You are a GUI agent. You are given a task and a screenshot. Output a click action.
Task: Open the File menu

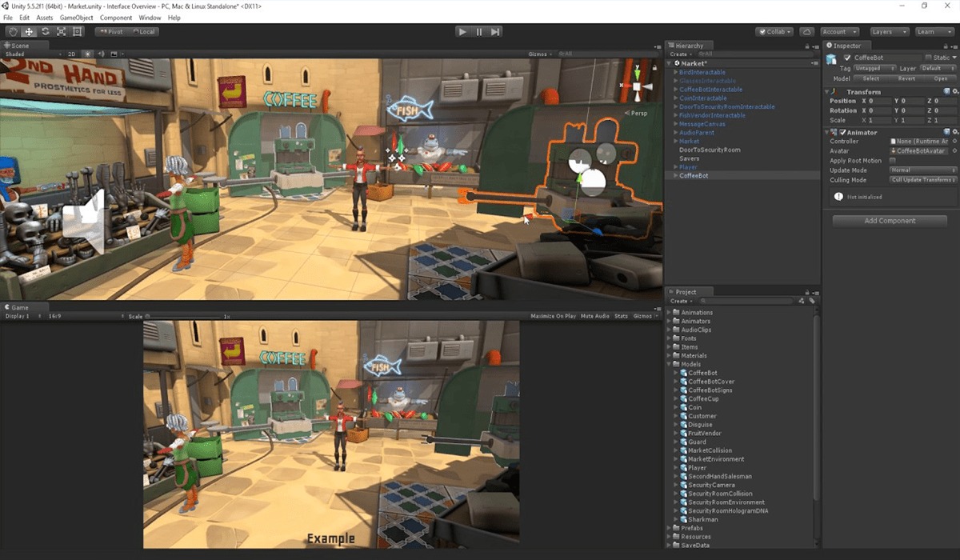tap(8, 18)
